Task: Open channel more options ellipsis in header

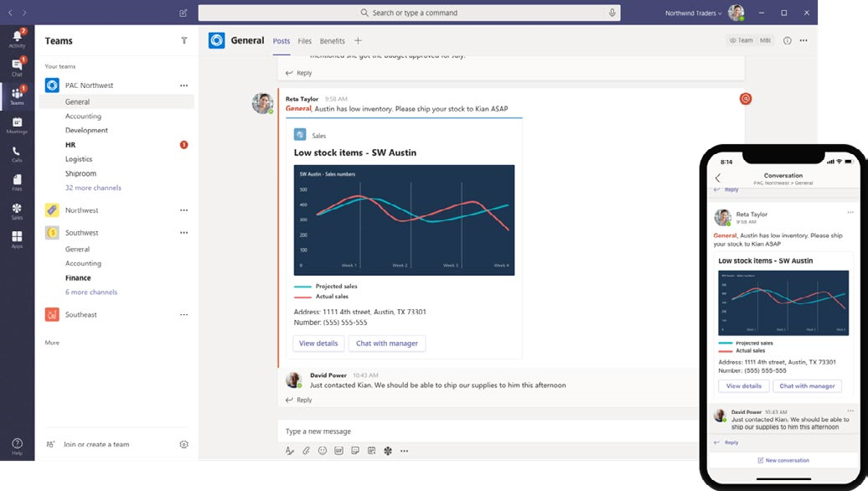Action: [803, 40]
